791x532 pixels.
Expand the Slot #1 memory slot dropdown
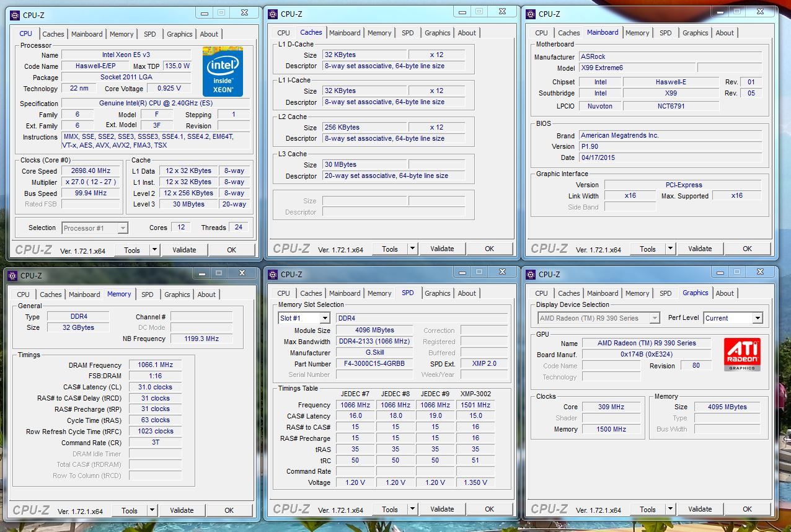[x=324, y=318]
